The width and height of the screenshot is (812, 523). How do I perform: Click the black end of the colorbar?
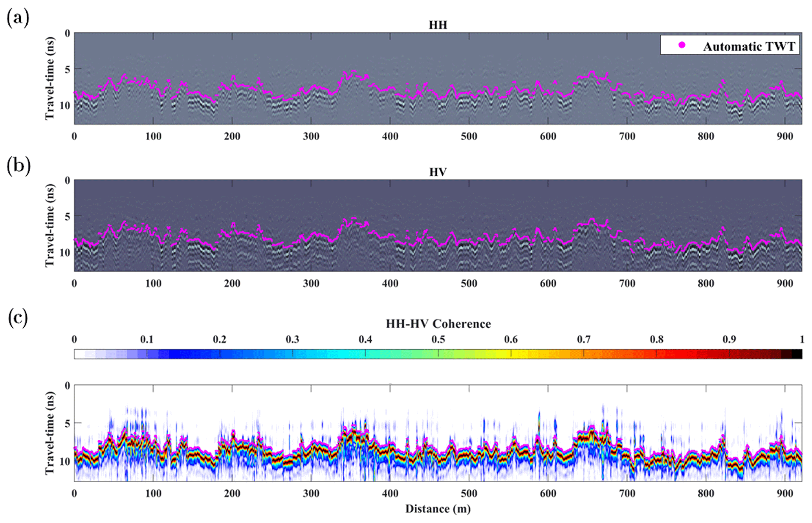(x=797, y=354)
